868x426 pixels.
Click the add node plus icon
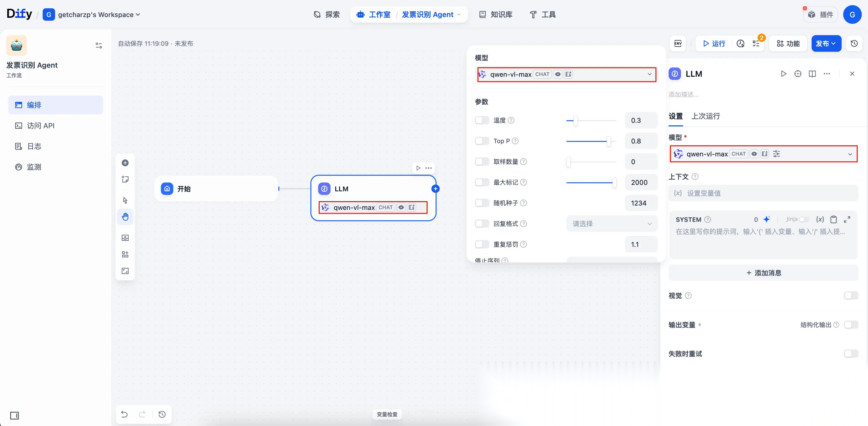pyautogui.click(x=125, y=163)
